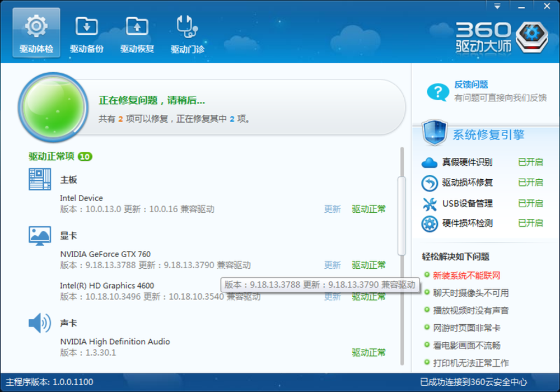Select the NVIDIA GeForce GTX 760 entry
The height and width of the screenshot is (392, 560).
point(105,254)
